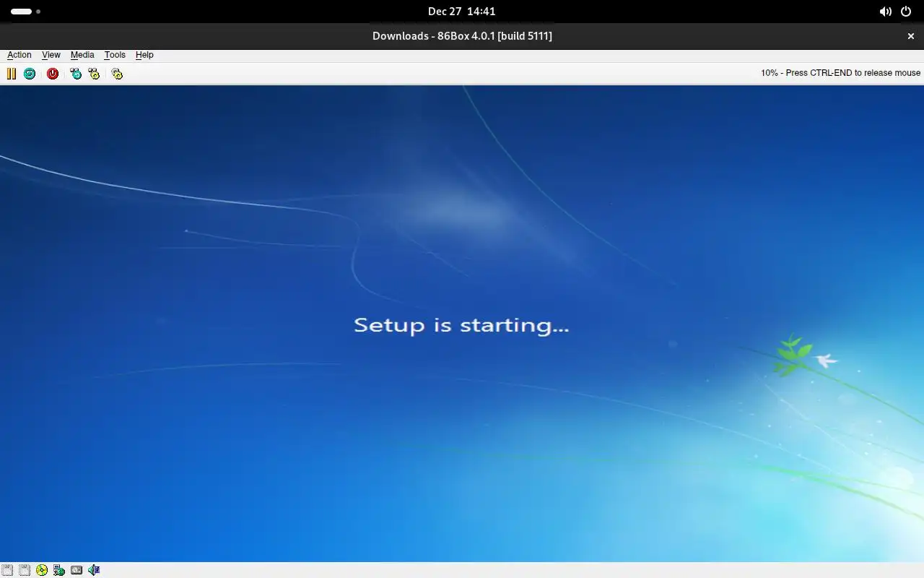This screenshot has width=924, height=578.
Task: Send Ctrl+Alt+Del using the keys-with-teal-arrow icon
Action: click(x=76, y=74)
